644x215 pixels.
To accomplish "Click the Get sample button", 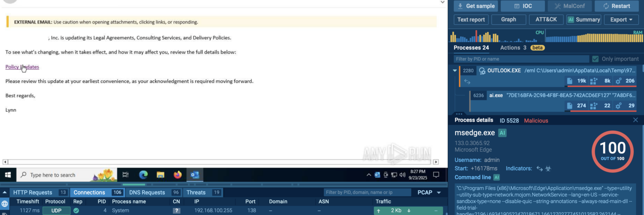I will point(475,6).
